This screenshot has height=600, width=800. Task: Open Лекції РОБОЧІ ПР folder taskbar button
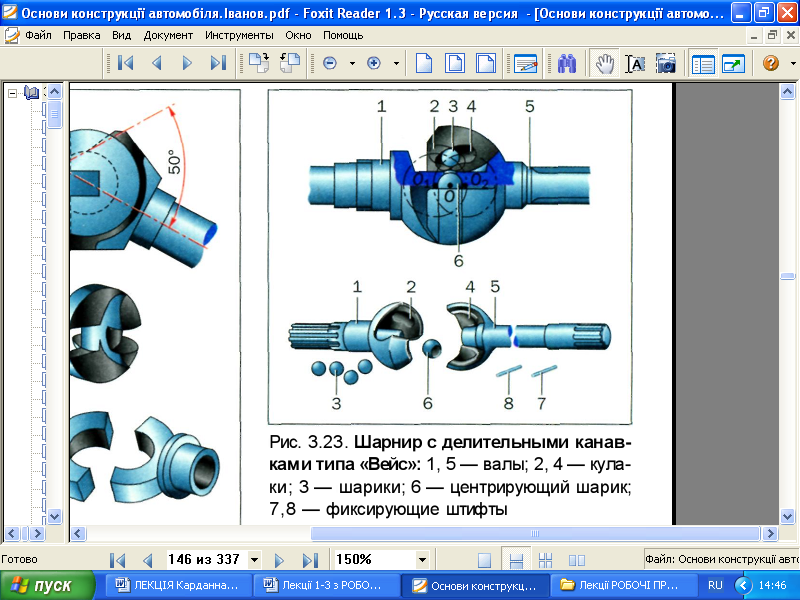pos(623,585)
